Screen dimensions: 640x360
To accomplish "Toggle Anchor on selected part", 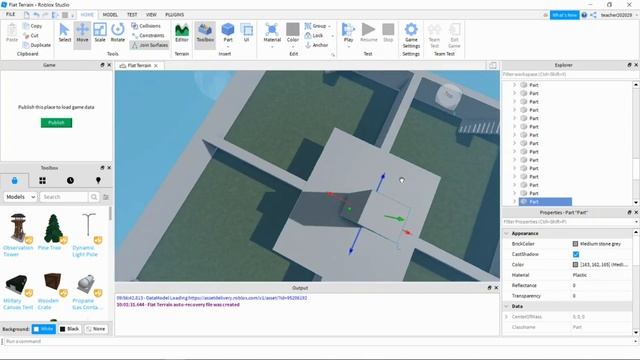I will point(316,45).
